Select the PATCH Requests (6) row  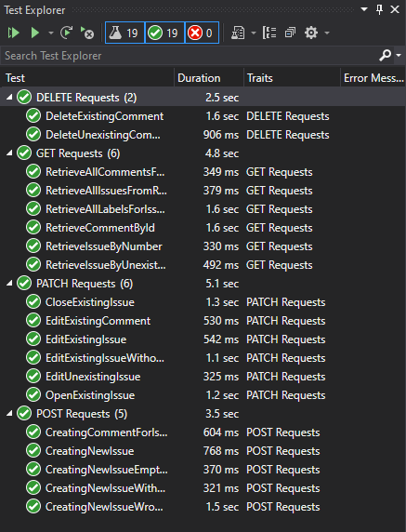pyautogui.click(x=203, y=284)
